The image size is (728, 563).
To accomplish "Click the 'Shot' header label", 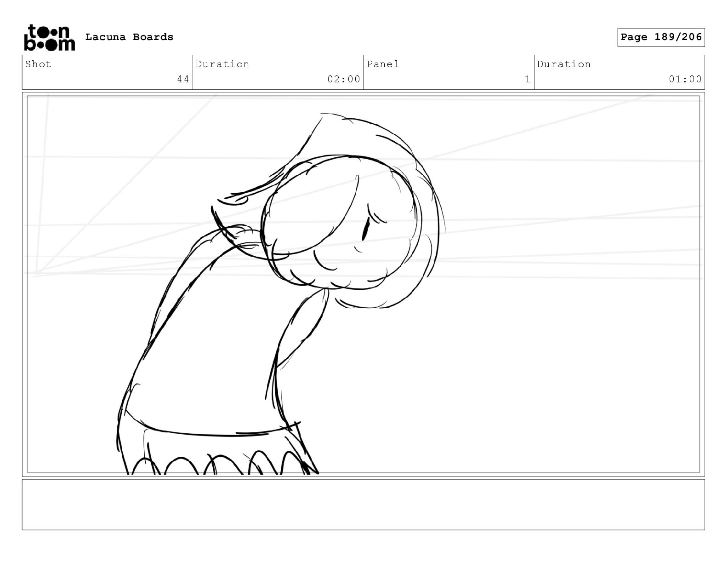I will pyautogui.click(x=38, y=64).
